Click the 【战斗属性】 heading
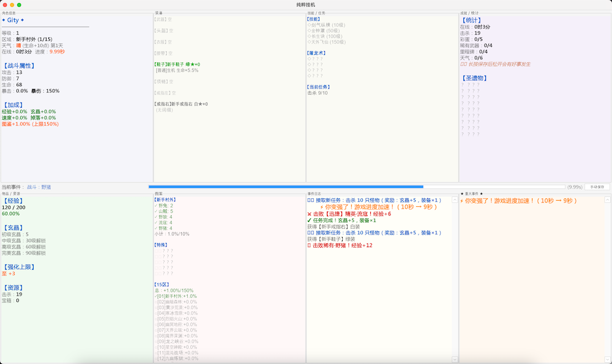The width and height of the screenshot is (612, 364). 19,66
